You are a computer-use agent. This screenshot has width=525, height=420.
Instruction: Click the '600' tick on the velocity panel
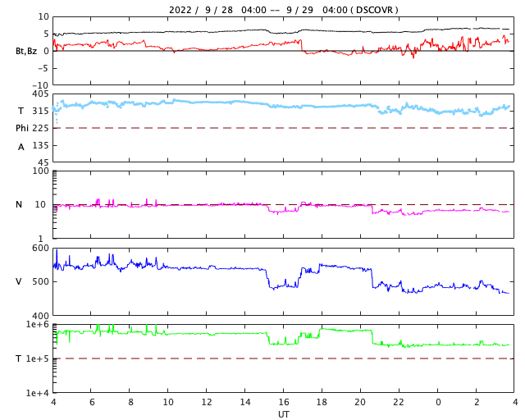(40, 249)
